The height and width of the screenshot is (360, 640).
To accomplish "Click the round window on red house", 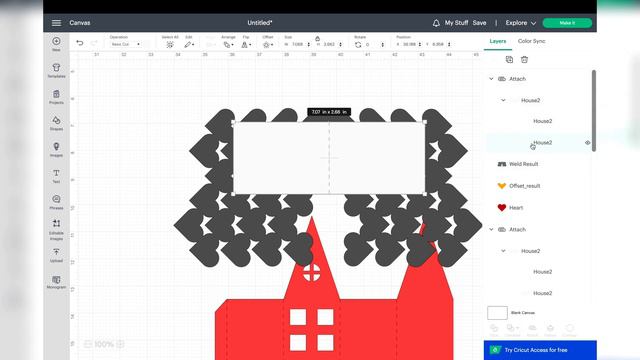I will (312, 273).
